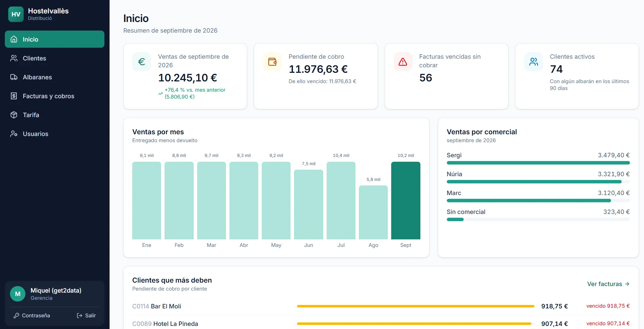Screen dimensions: 644x329
Task: Go to the Clientes section
Action: 55,58
